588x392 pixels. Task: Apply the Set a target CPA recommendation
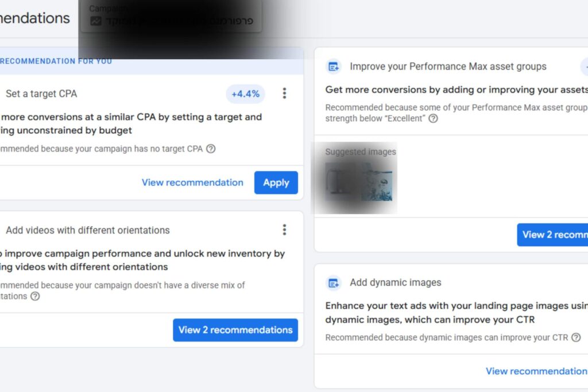coord(276,183)
